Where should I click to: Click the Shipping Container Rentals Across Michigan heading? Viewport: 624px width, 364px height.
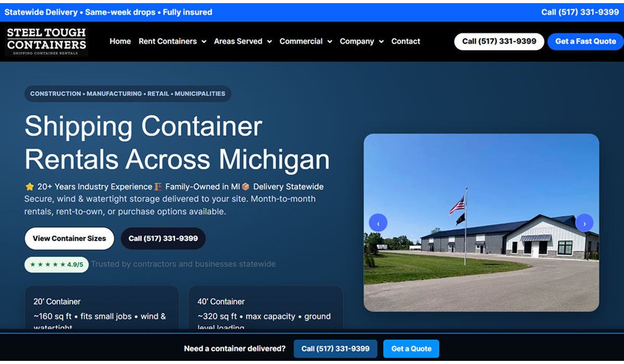tap(177, 142)
